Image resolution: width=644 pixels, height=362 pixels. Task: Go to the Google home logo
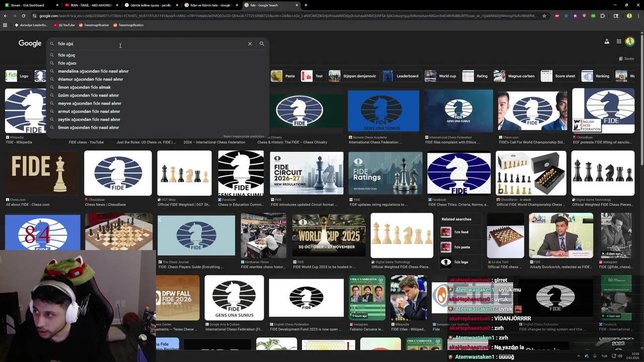click(30, 43)
